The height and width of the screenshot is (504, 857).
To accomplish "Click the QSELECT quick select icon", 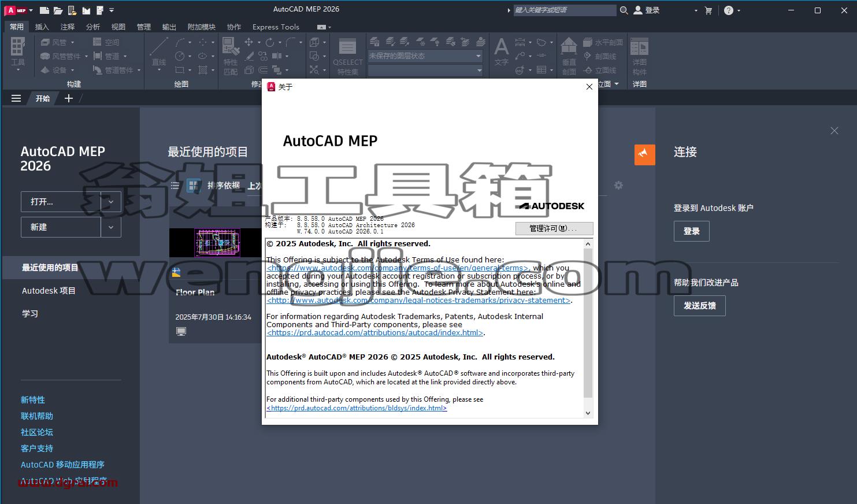I will tap(347, 56).
